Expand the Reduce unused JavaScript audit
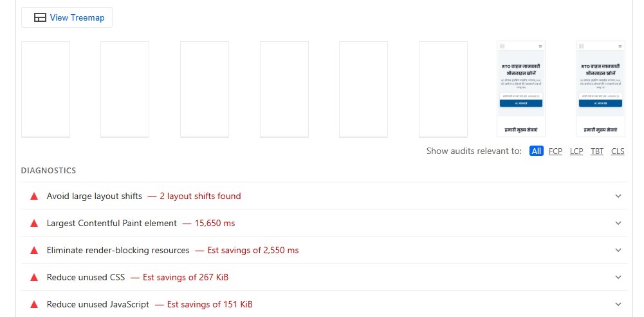Screen dimensions: 644x317 (618, 304)
